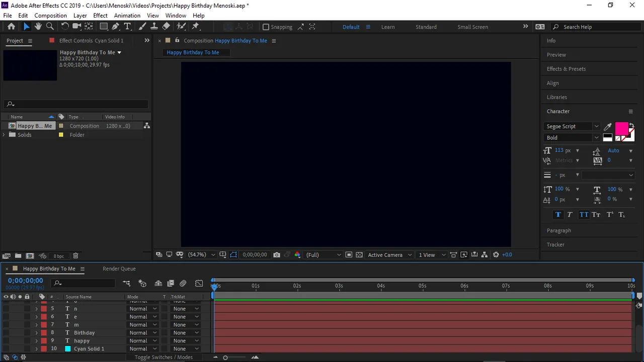The height and width of the screenshot is (362, 644).
Task: Select the Horizontal Type tool
Action: (x=127, y=27)
